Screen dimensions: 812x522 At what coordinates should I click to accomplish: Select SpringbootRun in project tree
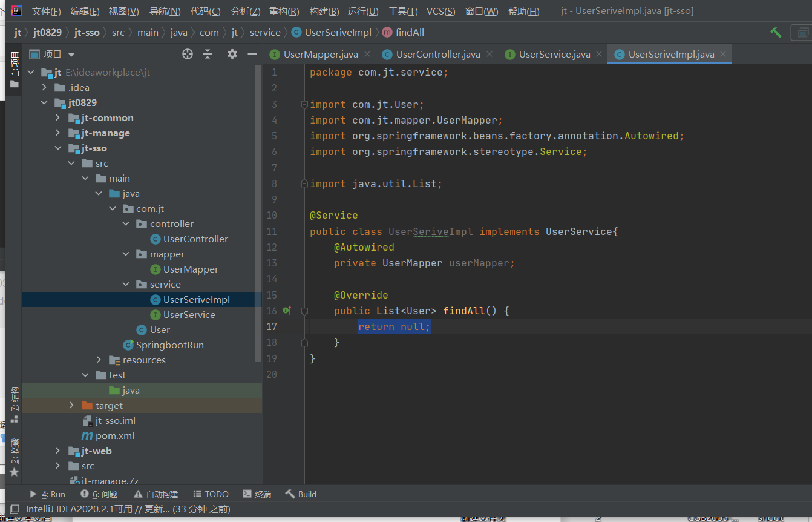pyautogui.click(x=163, y=345)
